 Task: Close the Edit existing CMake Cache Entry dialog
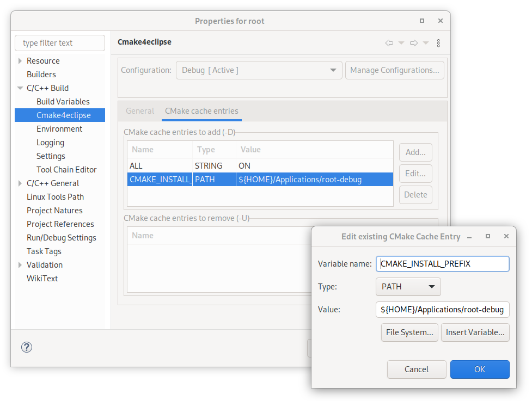506,236
